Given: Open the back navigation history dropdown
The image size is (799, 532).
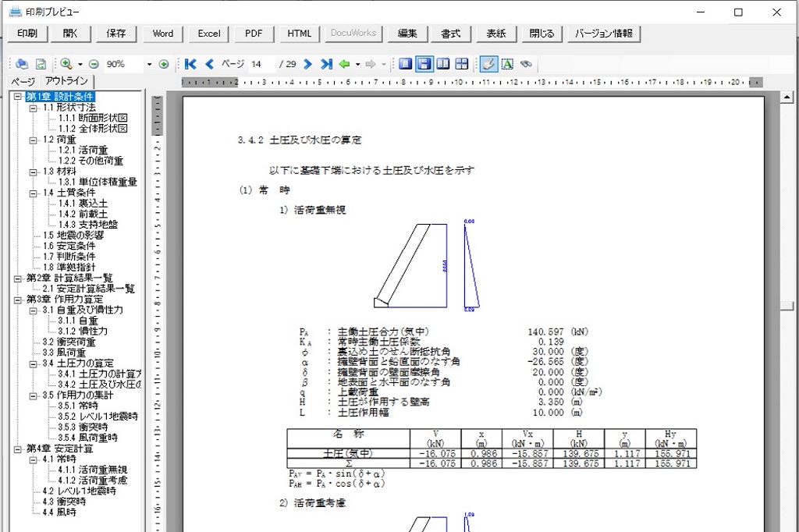Looking at the screenshot, I should point(357,64).
